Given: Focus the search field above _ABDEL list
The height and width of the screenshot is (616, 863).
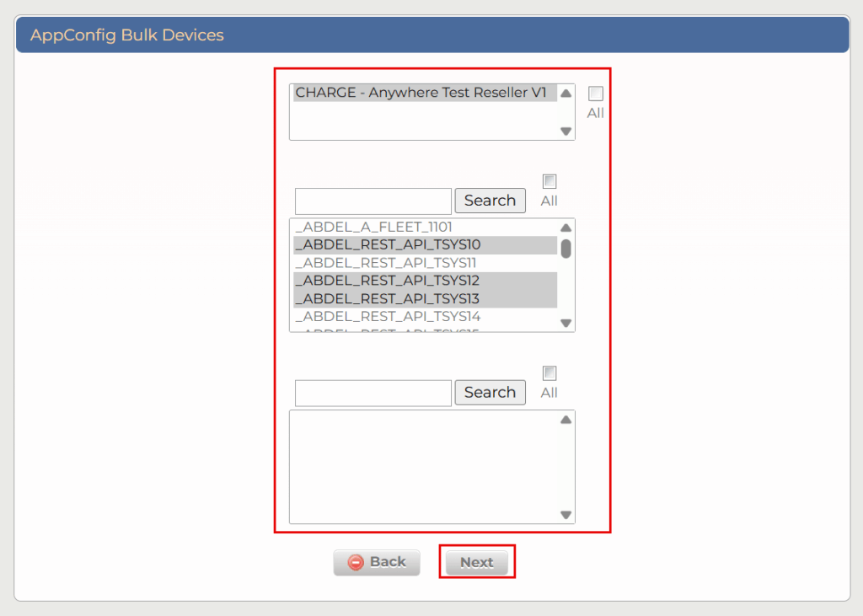Looking at the screenshot, I should (x=373, y=201).
